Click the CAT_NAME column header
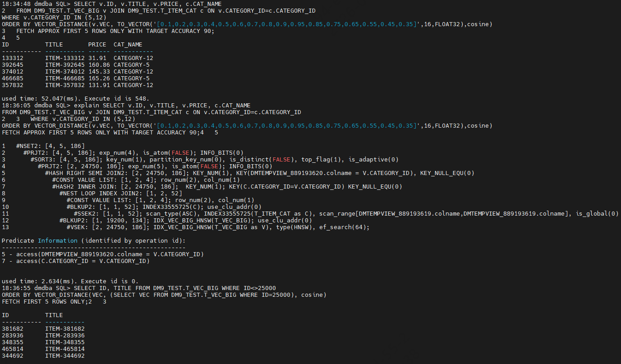The width and height of the screenshot is (621, 364). (128, 45)
